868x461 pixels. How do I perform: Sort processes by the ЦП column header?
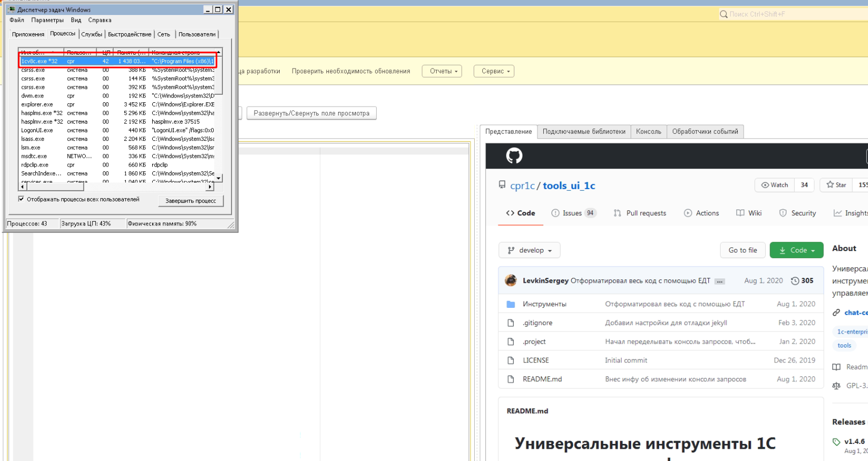pyautogui.click(x=106, y=52)
